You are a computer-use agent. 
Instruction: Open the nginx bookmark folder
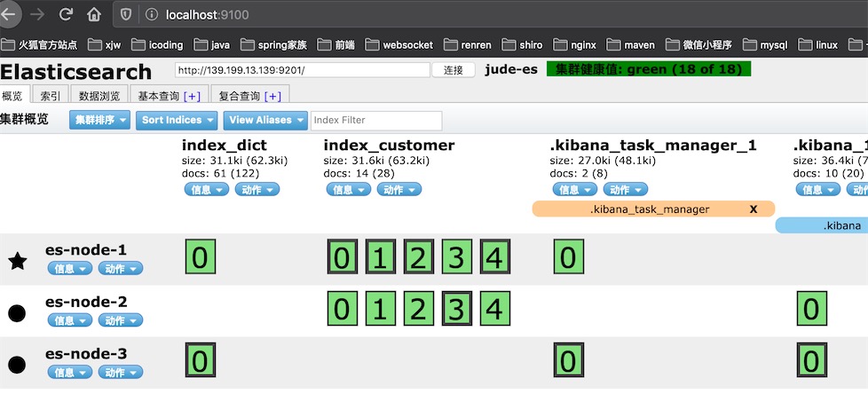(x=575, y=45)
